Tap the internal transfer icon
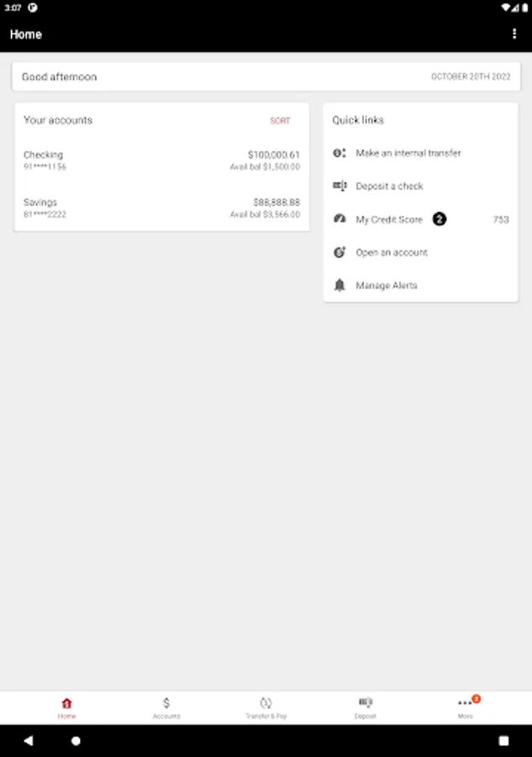 pos(340,153)
